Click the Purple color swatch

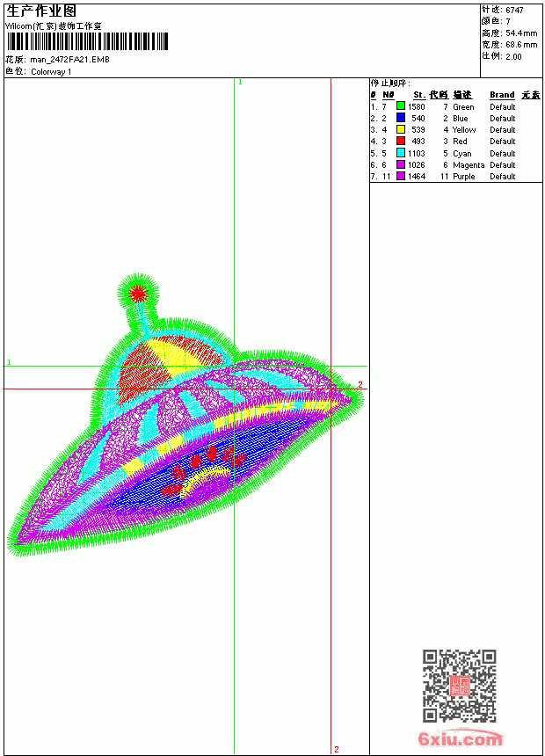(x=400, y=176)
